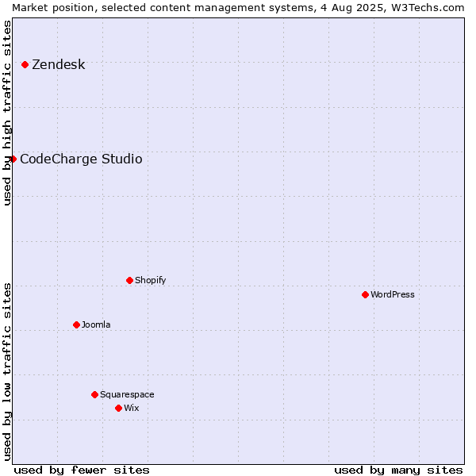The image size is (476, 476).
Task: Click the Wix data point marker
Action: (x=119, y=409)
